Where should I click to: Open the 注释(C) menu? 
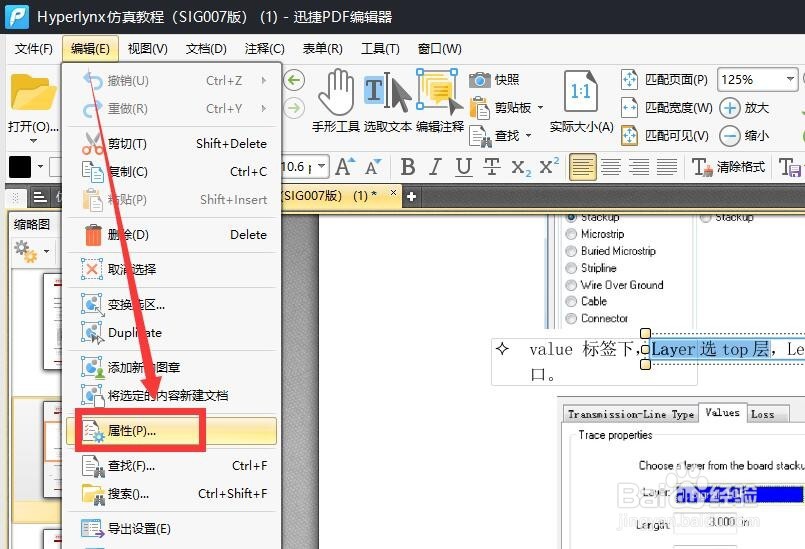tap(264, 49)
